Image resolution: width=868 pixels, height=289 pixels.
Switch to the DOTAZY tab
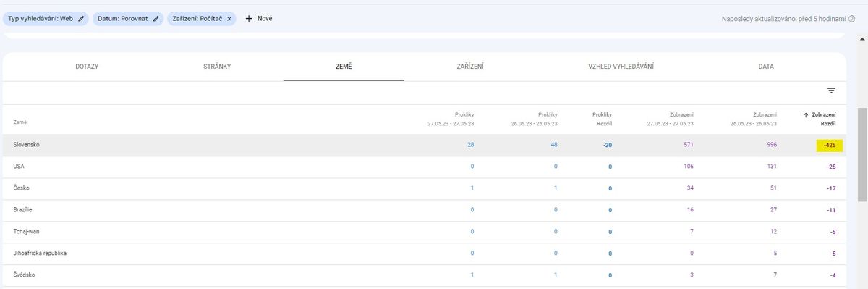click(87, 67)
